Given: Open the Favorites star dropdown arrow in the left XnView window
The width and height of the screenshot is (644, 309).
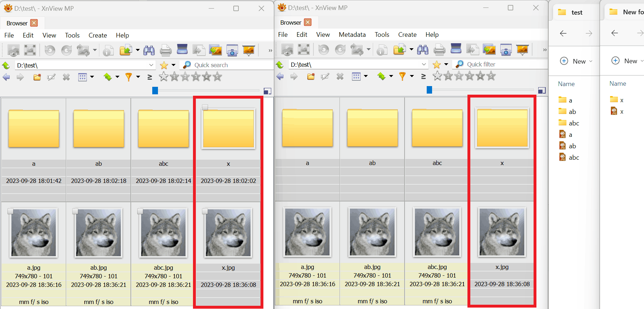Looking at the screenshot, I should [173, 65].
